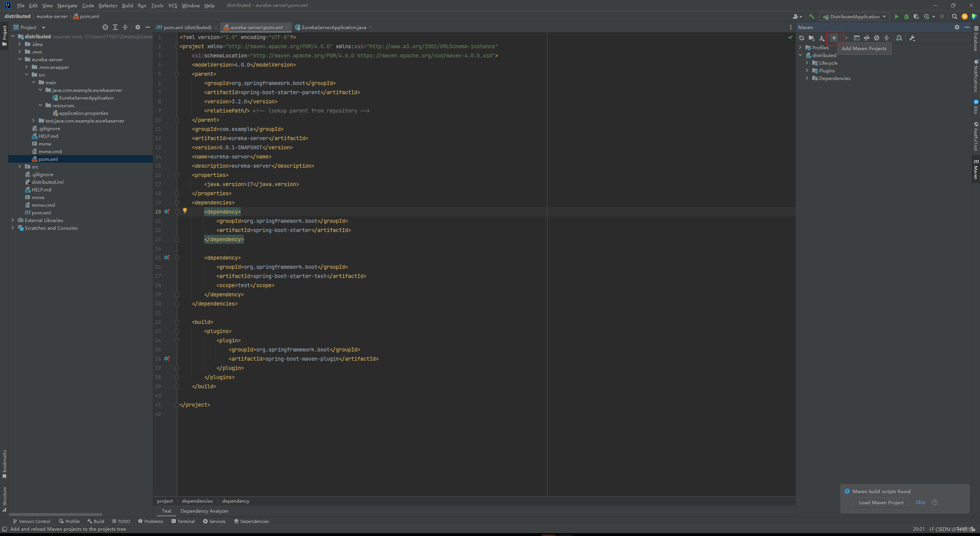The image size is (980, 536).
Task: Click Select Opened File target icon in Project panel
Action: click(x=105, y=27)
